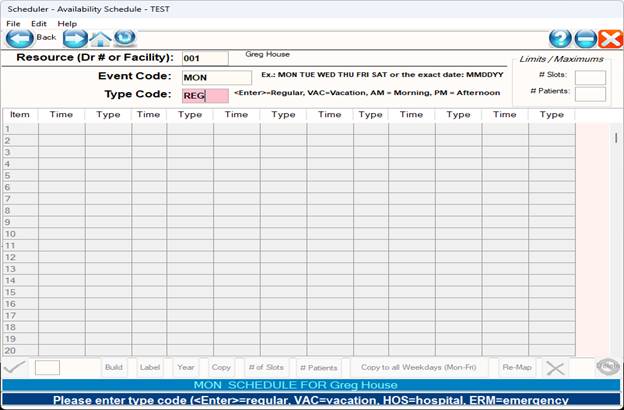Open the File menu

coord(13,23)
